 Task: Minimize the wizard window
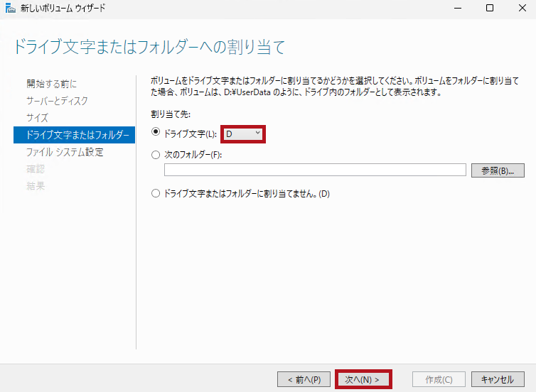pyautogui.click(x=456, y=8)
